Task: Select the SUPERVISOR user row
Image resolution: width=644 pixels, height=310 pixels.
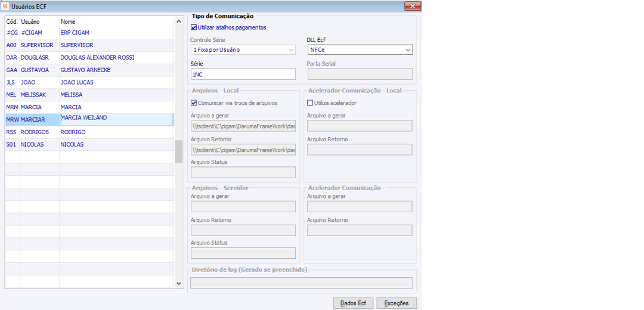Action: pyautogui.click(x=76, y=45)
